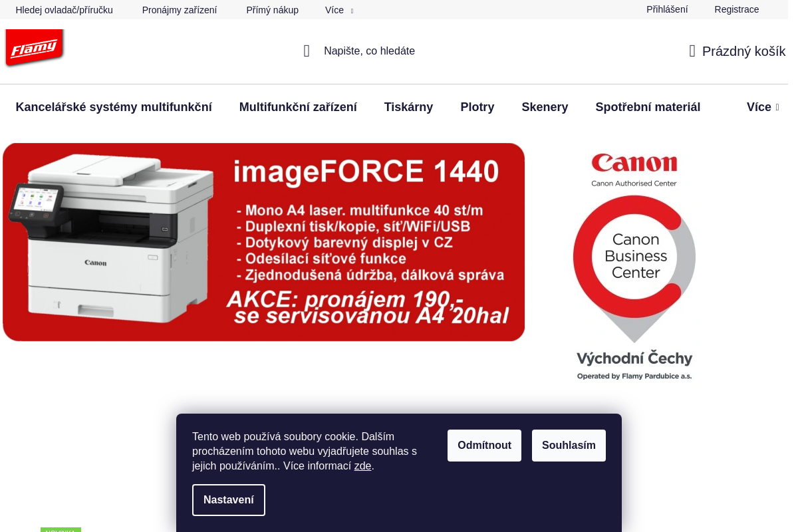This screenshot has height=532, width=798.
Task: Select Skenery menu item
Action: point(545,107)
